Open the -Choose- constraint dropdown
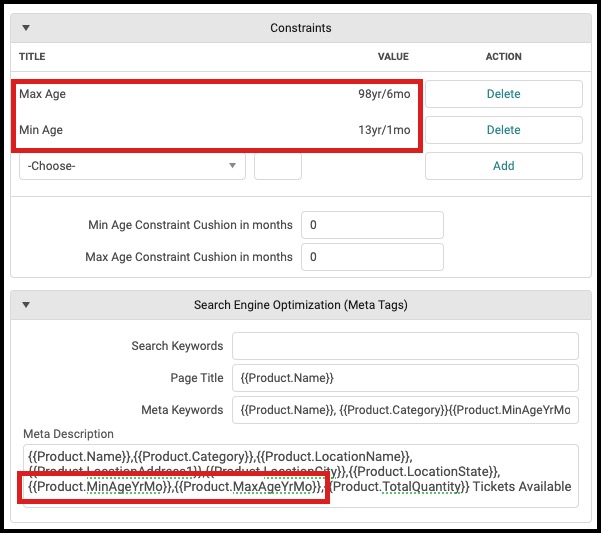The height and width of the screenshot is (533, 601). click(132, 166)
